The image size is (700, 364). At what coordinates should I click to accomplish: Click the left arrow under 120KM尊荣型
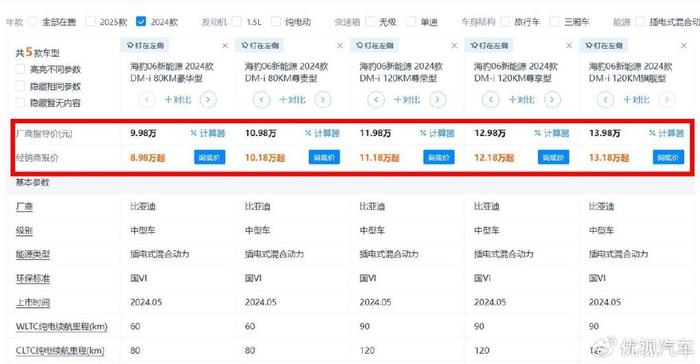pos(376,100)
